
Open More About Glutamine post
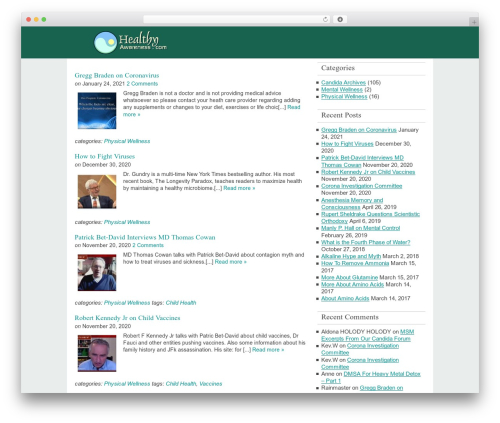pos(349,278)
